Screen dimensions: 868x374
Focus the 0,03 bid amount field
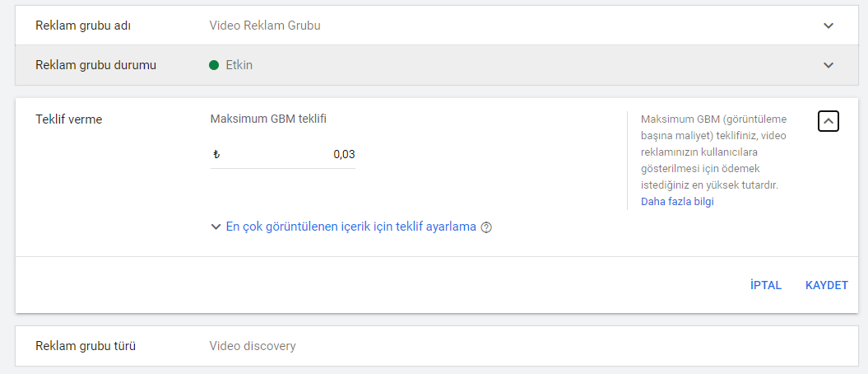[283, 155]
